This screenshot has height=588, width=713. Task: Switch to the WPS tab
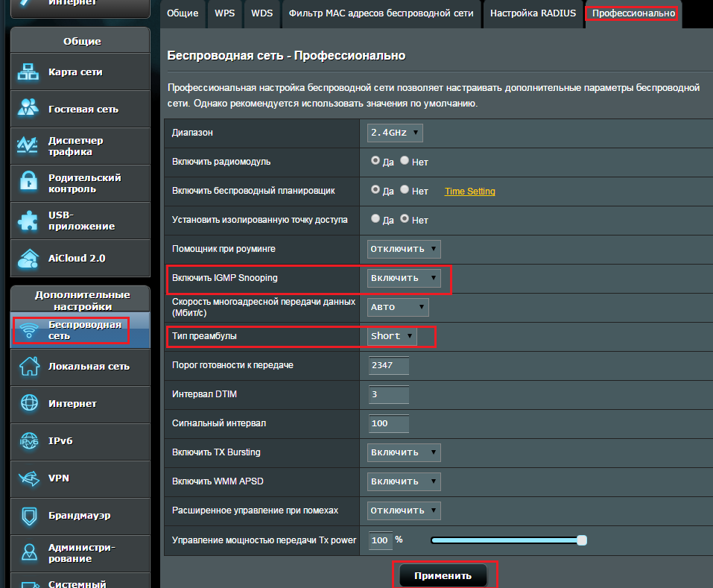click(x=224, y=13)
